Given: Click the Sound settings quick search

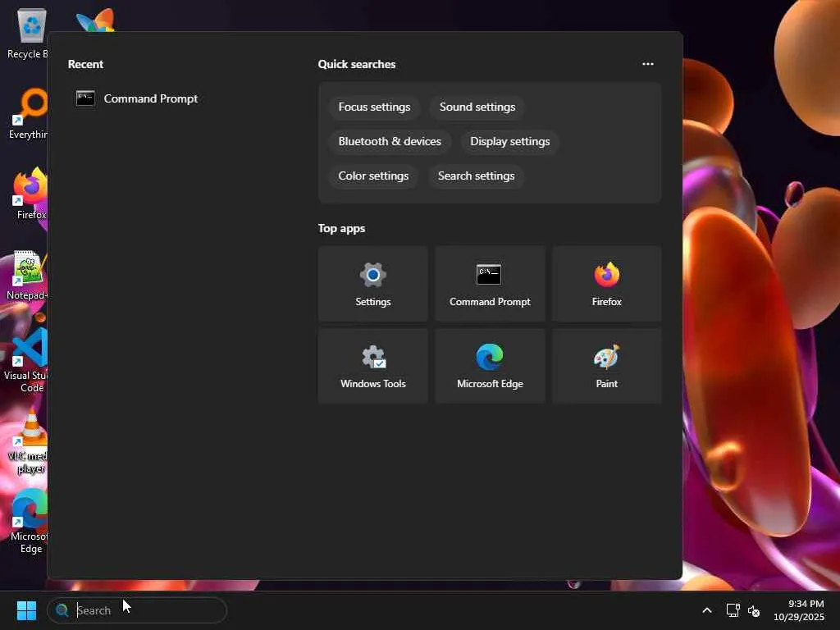Looking at the screenshot, I should click(477, 107).
